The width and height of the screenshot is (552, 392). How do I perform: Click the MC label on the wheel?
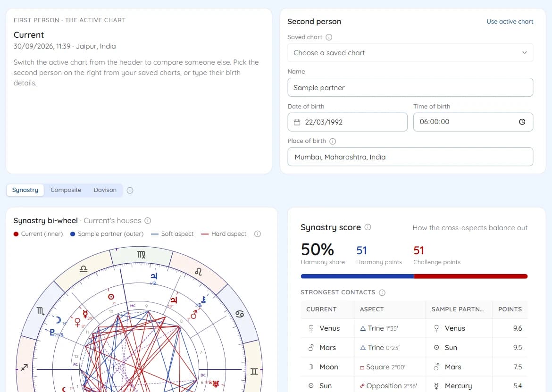click(133, 306)
